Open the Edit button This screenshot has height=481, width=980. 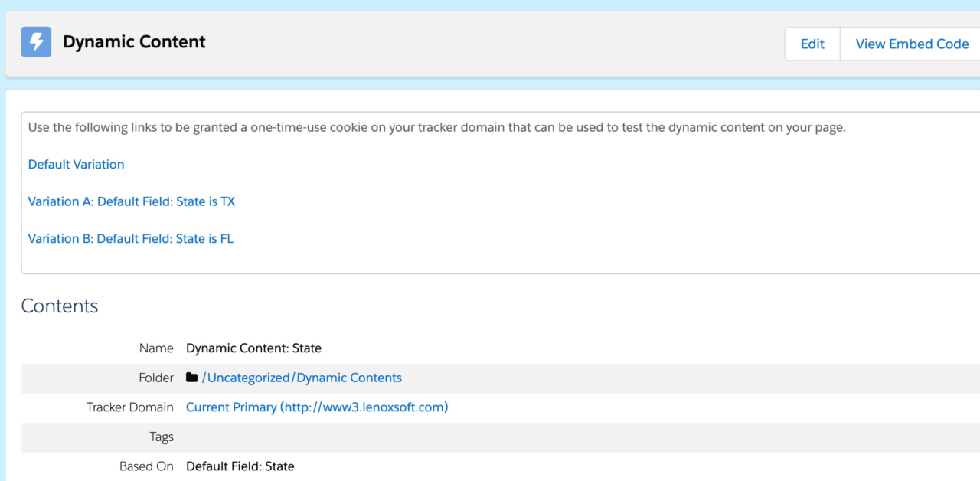coord(812,44)
